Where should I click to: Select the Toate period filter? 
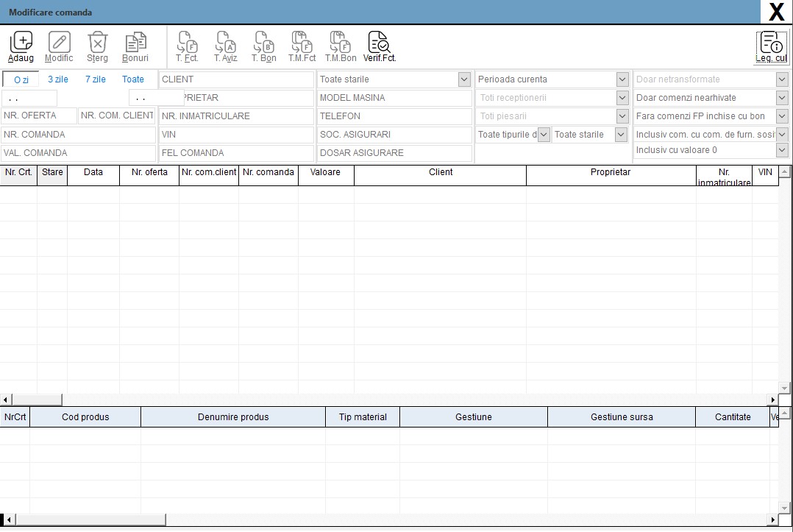(133, 79)
